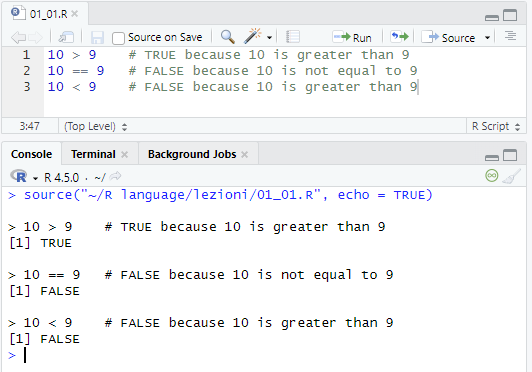Switch to the Console tab
This screenshot has width=532, height=372.
(x=32, y=154)
